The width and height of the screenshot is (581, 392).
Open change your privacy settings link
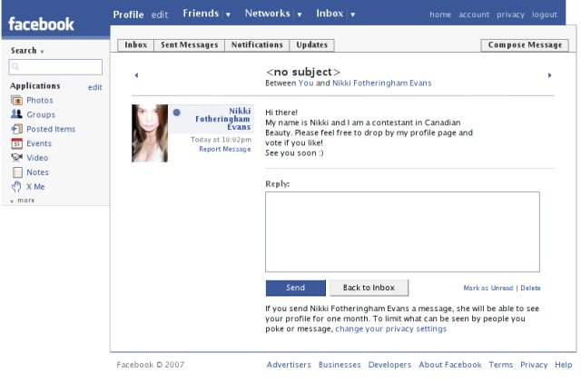391,329
